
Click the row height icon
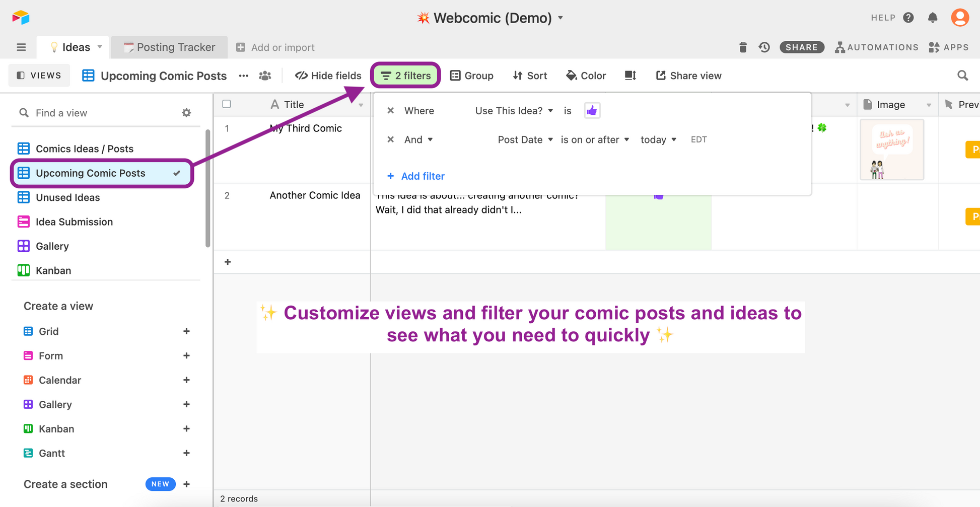coord(631,76)
